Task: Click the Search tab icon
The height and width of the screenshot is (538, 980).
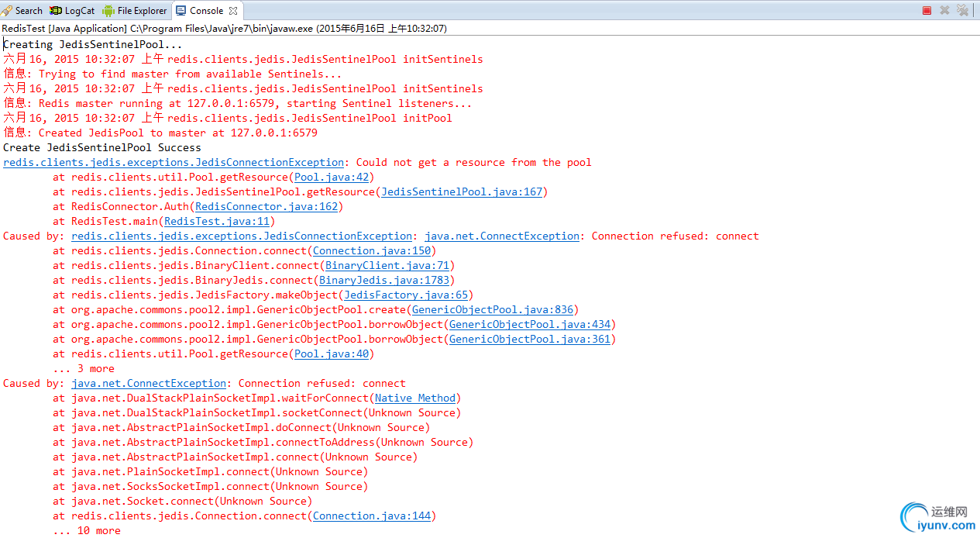Action: 6,11
